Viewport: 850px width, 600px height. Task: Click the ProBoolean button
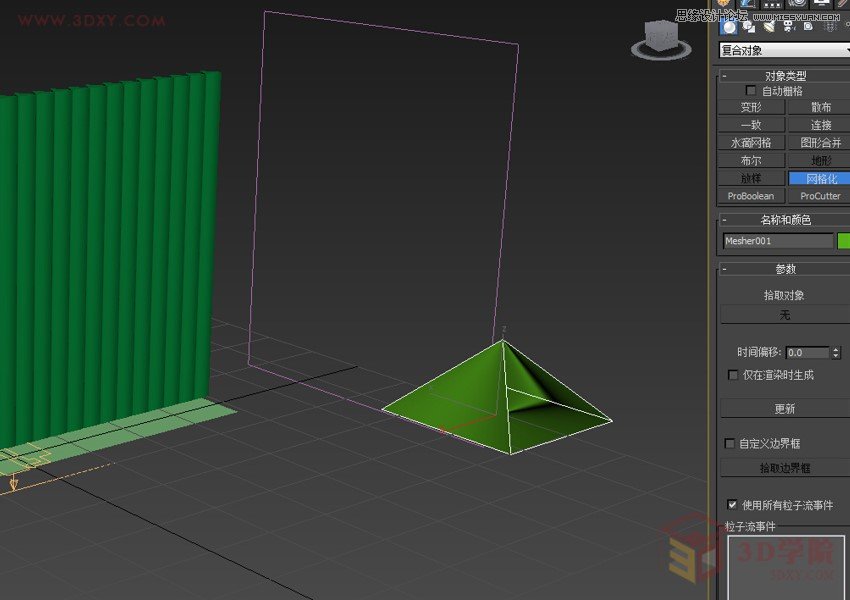pos(750,196)
